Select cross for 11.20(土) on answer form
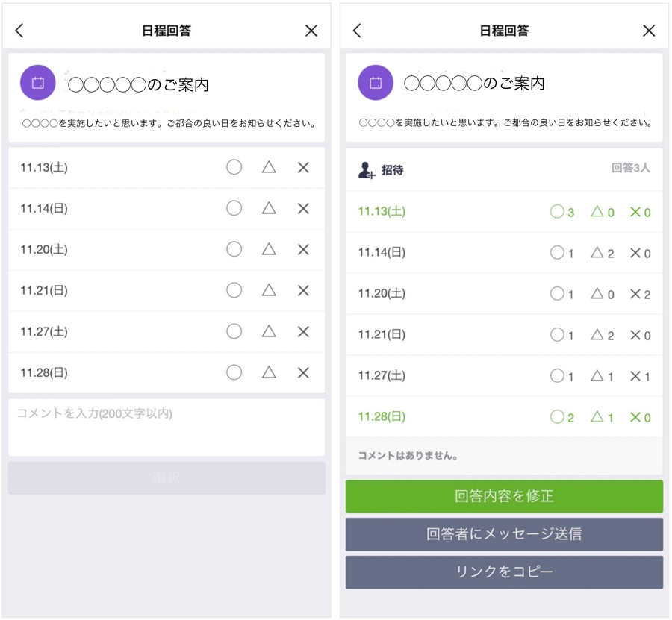 303,249
